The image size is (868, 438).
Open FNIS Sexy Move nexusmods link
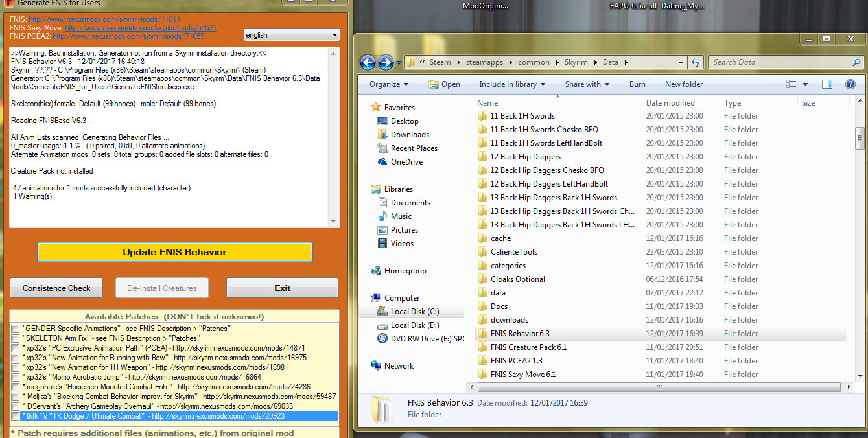141,29
